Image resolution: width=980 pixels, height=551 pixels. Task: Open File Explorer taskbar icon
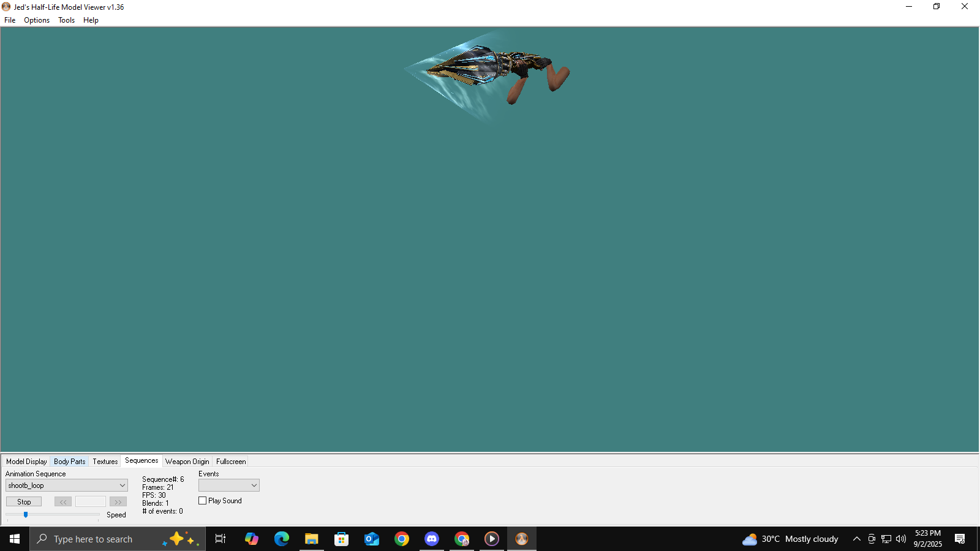[312, 539]
